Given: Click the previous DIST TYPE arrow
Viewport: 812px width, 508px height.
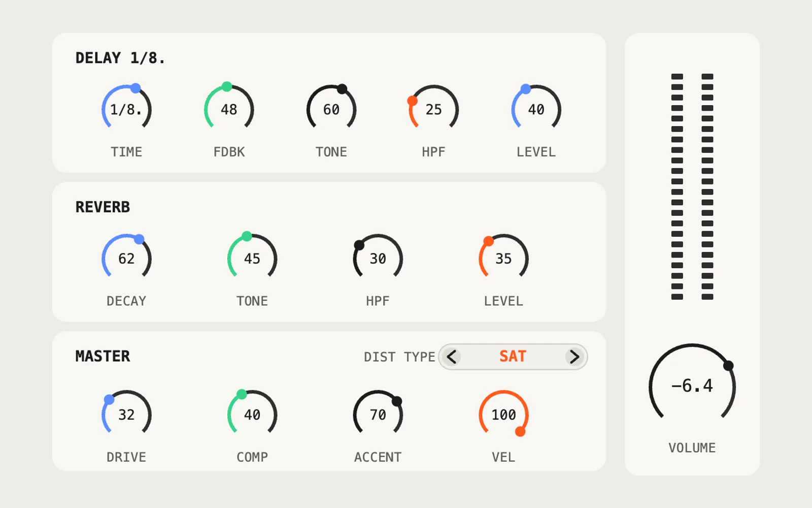Looking at the screenshot, I should 452,357.
